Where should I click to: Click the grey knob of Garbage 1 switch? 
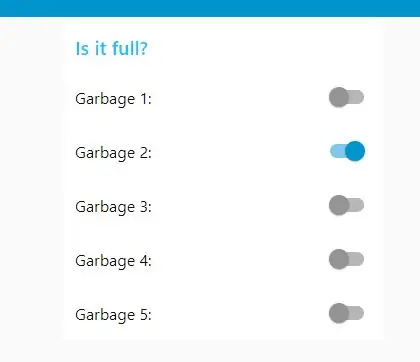(x=339, y=97)
